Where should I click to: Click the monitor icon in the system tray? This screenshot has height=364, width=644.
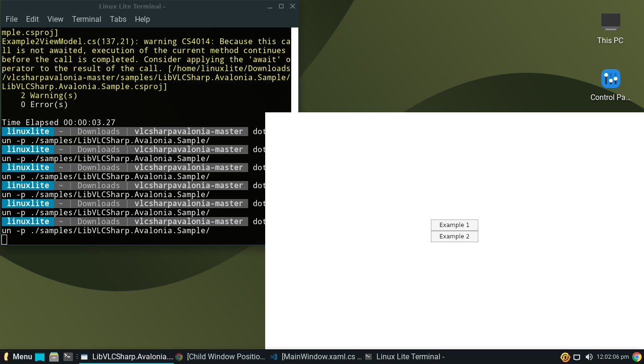[577, 357]
